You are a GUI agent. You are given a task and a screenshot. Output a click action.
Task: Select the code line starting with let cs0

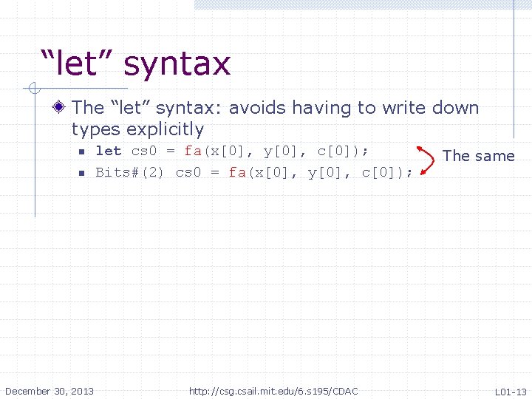point(232,151)
